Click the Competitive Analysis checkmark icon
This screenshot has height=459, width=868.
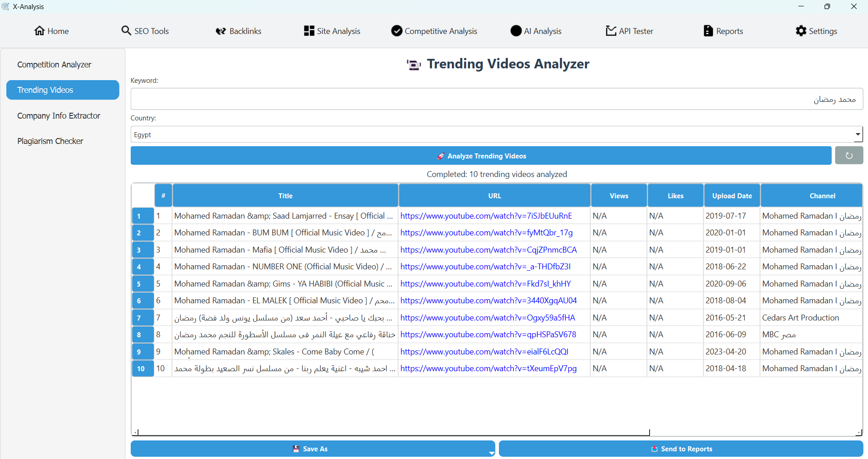pyautogui.click(x=397, y=31)
